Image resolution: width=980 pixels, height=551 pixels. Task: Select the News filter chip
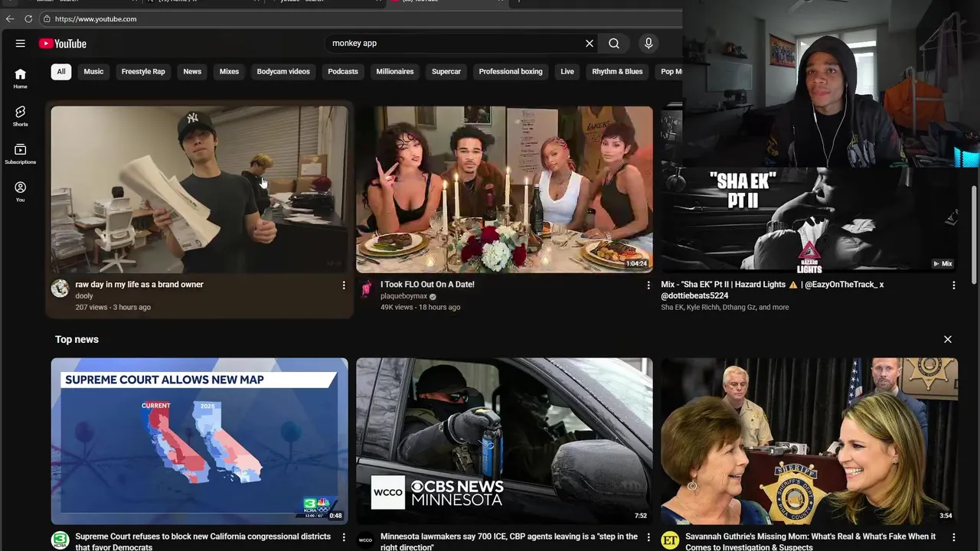(192, 71)
